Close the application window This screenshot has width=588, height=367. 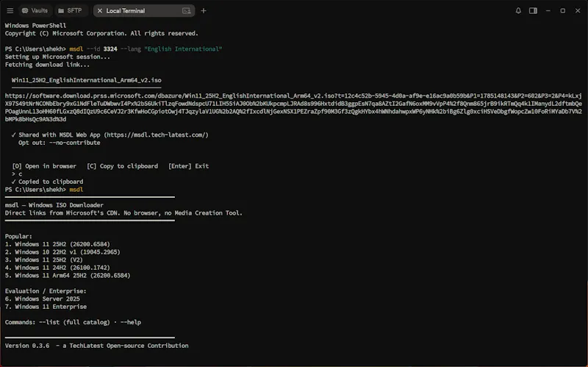point(578,11)
